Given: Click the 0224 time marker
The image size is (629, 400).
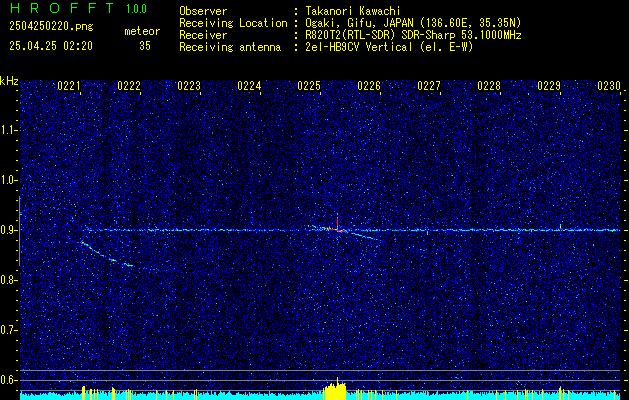Looking at the screenshot, I should coord(249,86).
